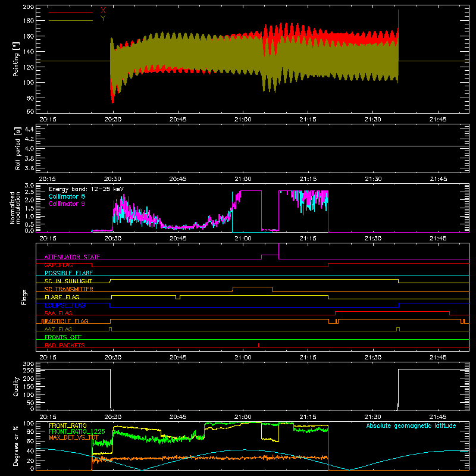This screenshot has height=476, width=476.
Task: Select the Y legend label
Action: [x=103, y=18]
